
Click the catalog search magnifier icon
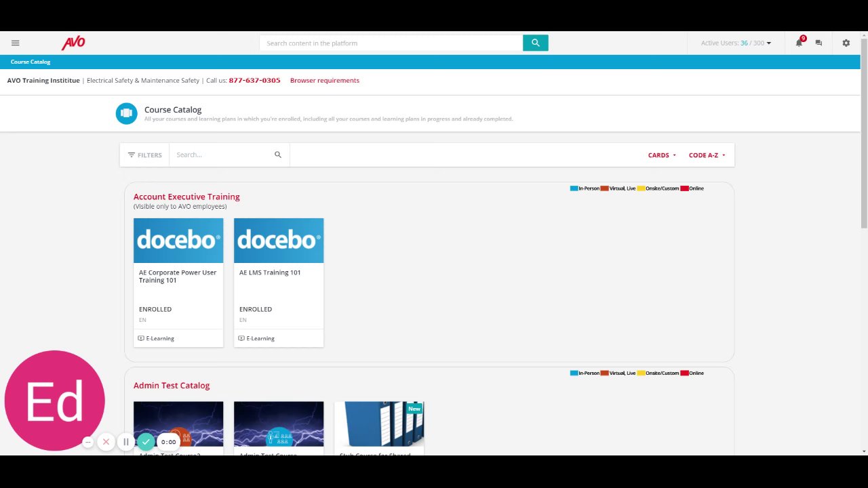[x=277, y=155]
